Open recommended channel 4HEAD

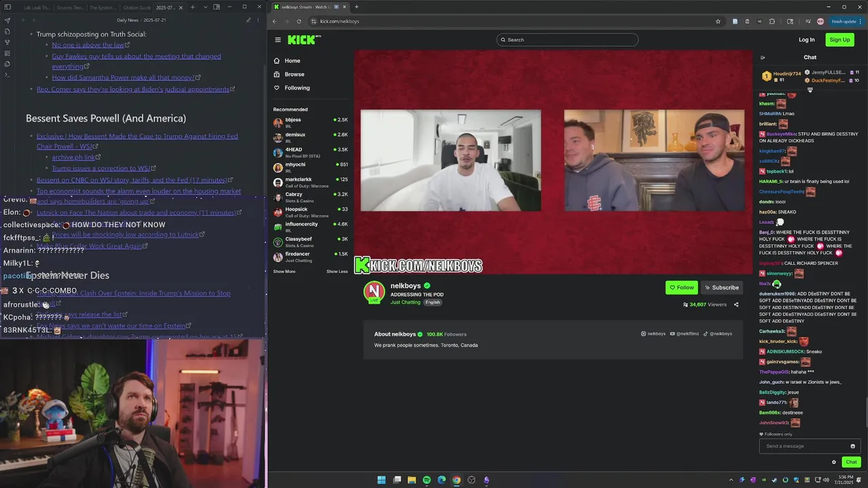[310, 152]
